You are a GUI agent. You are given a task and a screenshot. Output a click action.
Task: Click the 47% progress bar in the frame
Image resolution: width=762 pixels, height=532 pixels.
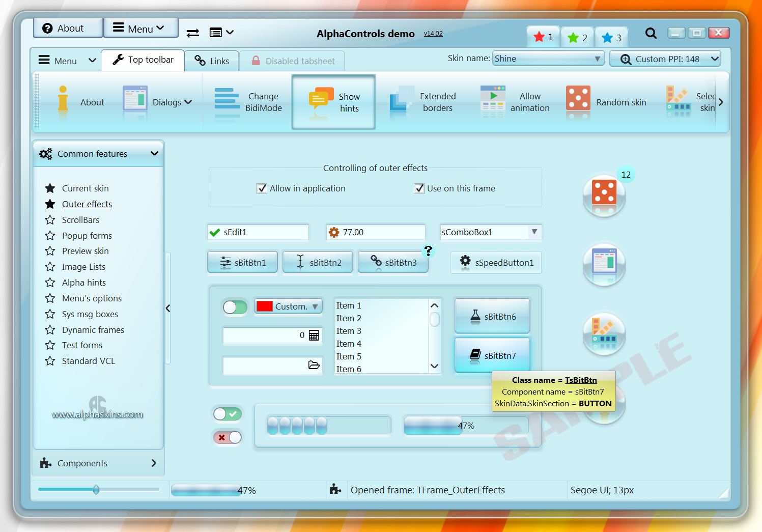[x=465, y=426]
